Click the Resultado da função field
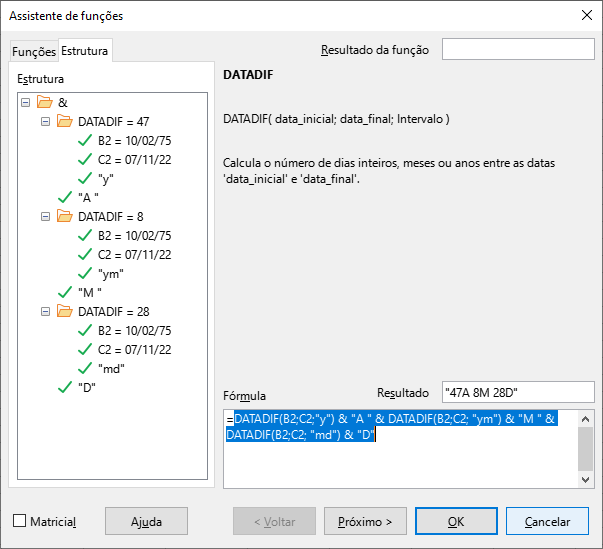 (518, 50)
